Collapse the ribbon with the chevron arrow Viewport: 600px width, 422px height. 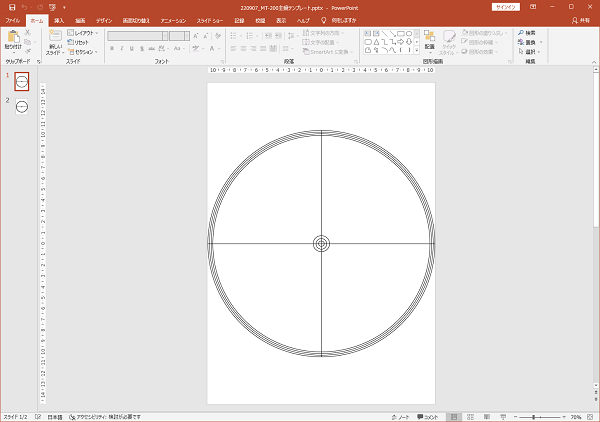[x=594, y=62]
